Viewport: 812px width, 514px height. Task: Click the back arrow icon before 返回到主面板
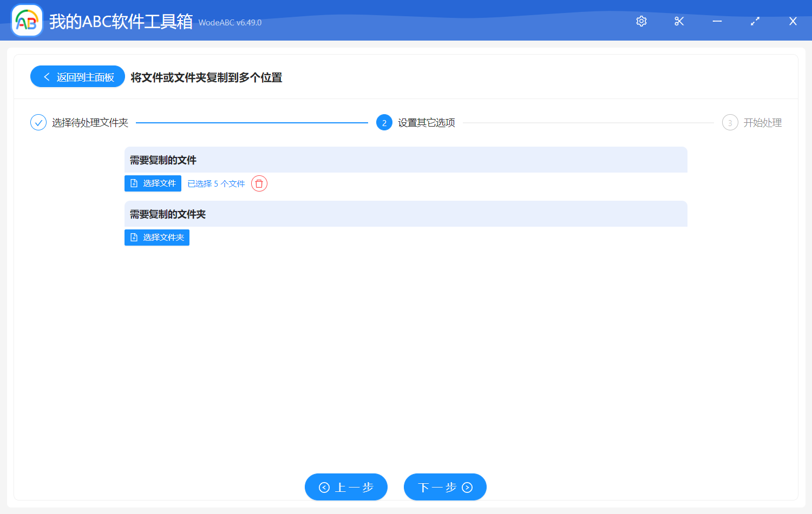coord(46,76)
